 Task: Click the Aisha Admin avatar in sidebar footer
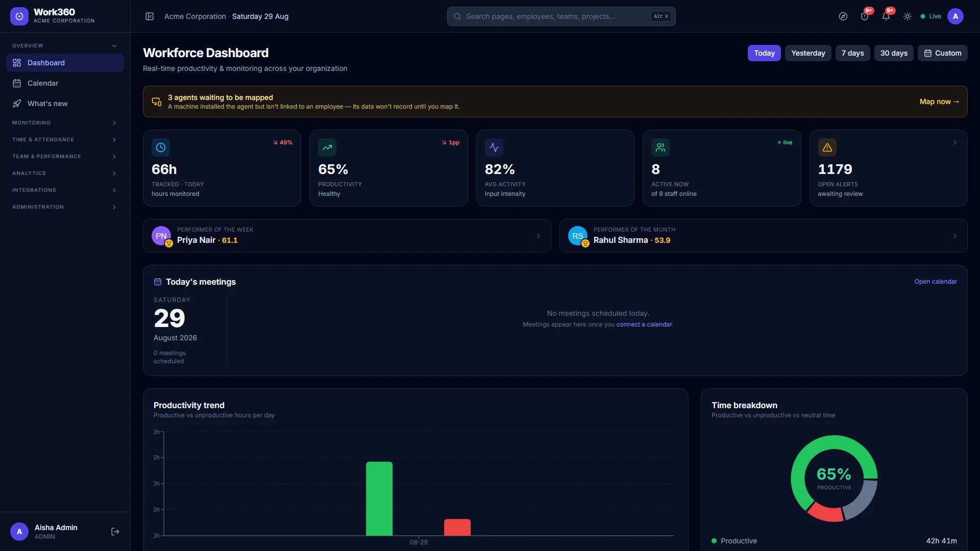pos(19,532)
